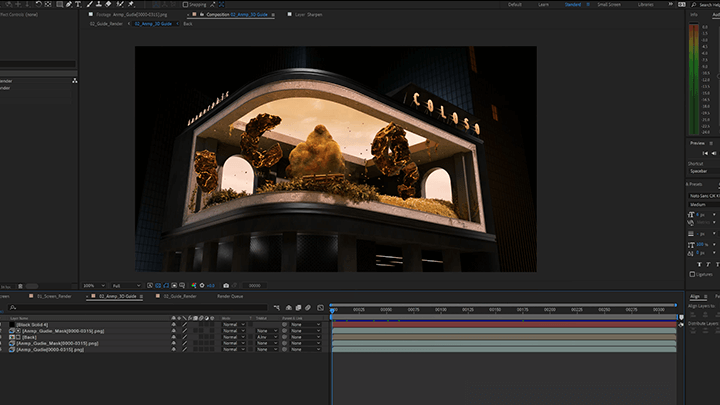Select the Back layer
Image resolution: width=720 pixels, height=405 pixels.
point(29,337)
